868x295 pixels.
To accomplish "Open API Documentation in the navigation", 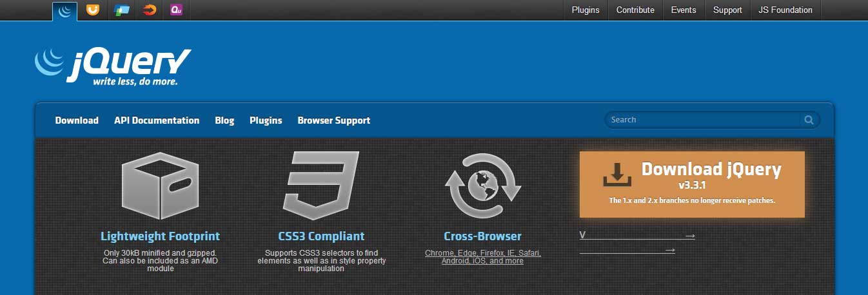I will [x=157, y=120].
